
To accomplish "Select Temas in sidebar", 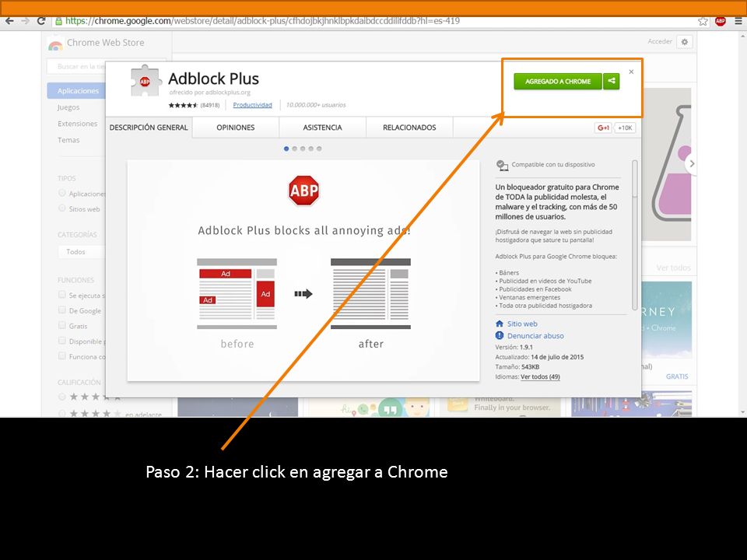I will (68, 140).
